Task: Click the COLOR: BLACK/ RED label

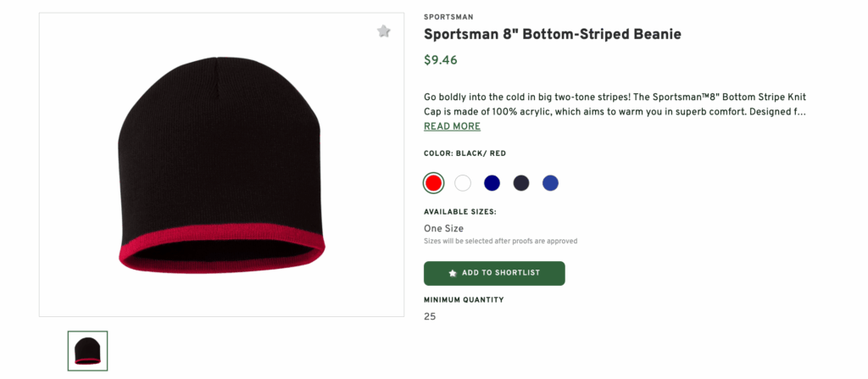Action: pyautogui.click(x=464, y=153)
